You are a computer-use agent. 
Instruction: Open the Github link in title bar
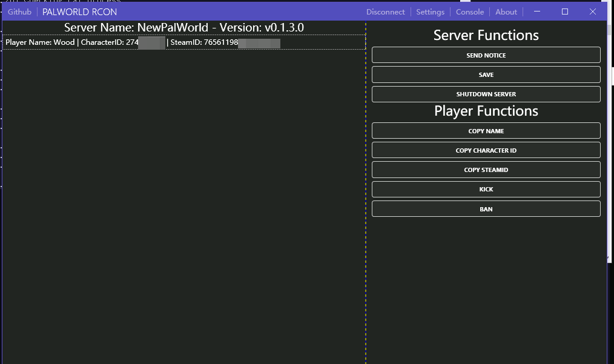pyautogui.click(x=19, y=12)
